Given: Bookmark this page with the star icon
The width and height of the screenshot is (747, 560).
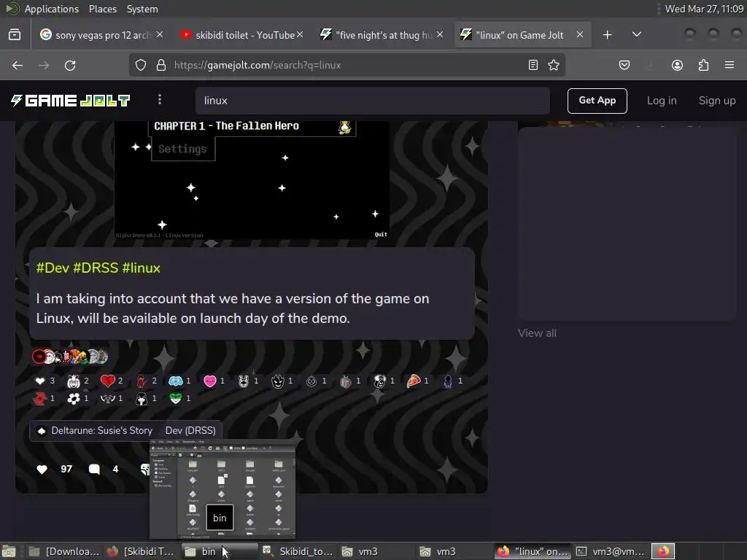Looking at the screenshot, I should [554, 65].
